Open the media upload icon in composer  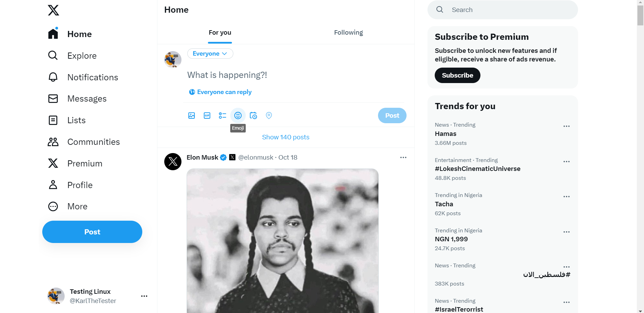pyautogui.click(x=191, y=115)
